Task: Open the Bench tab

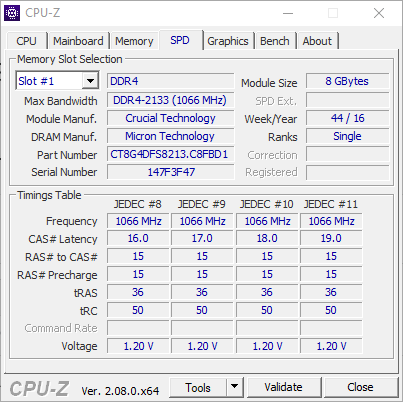Action: pos(275,41)
